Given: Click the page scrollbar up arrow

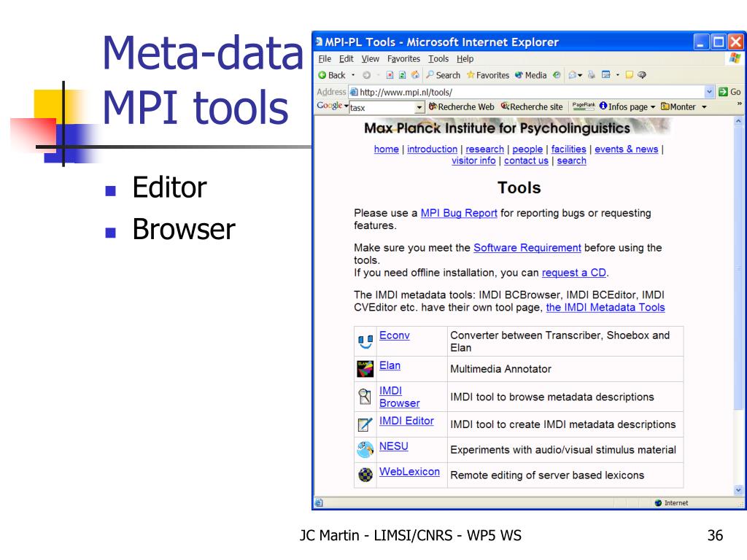Looking at the screenshot, I should pyautogui.click(x=738, y=122).
